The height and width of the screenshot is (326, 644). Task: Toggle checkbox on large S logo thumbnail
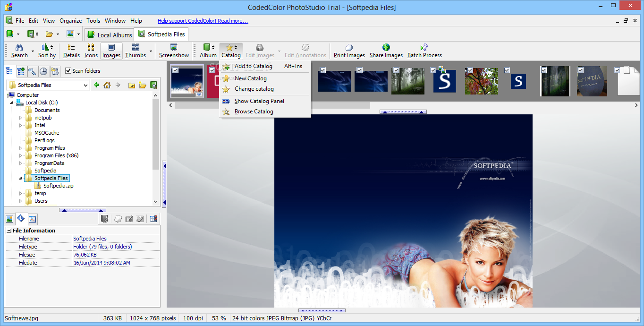click(433, 70)
